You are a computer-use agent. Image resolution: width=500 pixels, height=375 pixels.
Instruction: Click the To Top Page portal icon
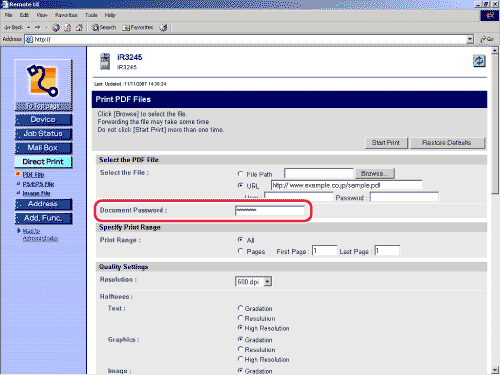coord(43,85)
